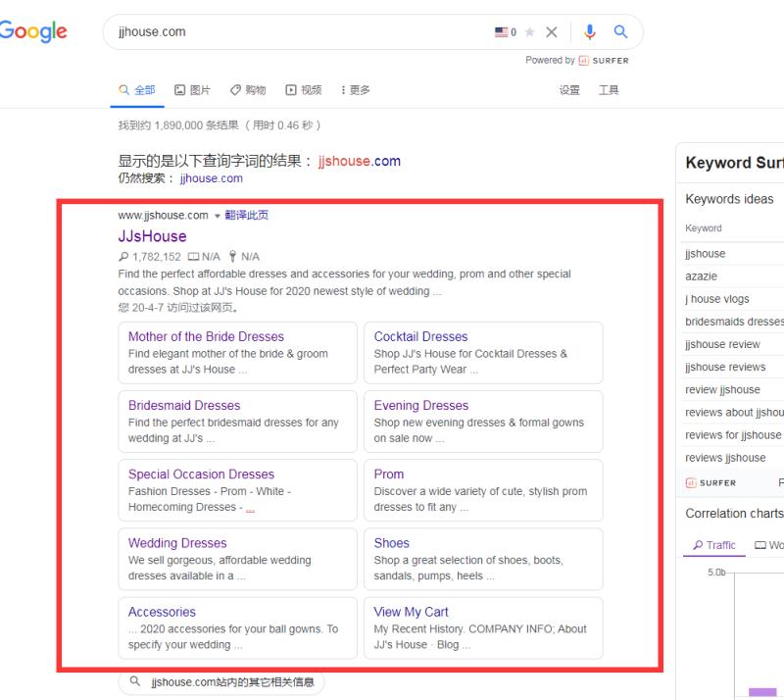Open Shoes sitelink
Image resolution: width=784 pixels, height=700 pixels.
391,543
